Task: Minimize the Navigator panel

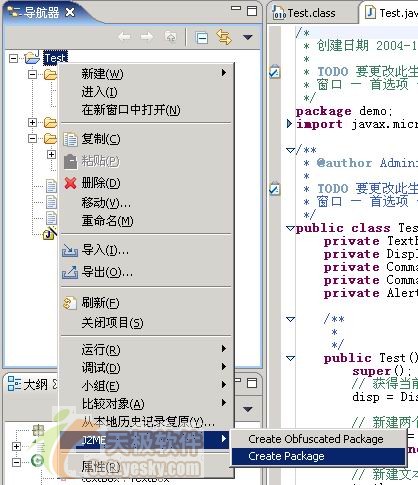Action: pyautogui.click(x=236, y=8)
